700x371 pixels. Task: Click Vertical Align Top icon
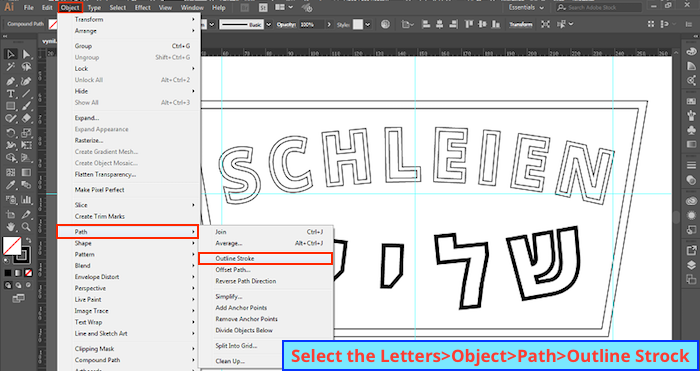[x=469, y=25]
